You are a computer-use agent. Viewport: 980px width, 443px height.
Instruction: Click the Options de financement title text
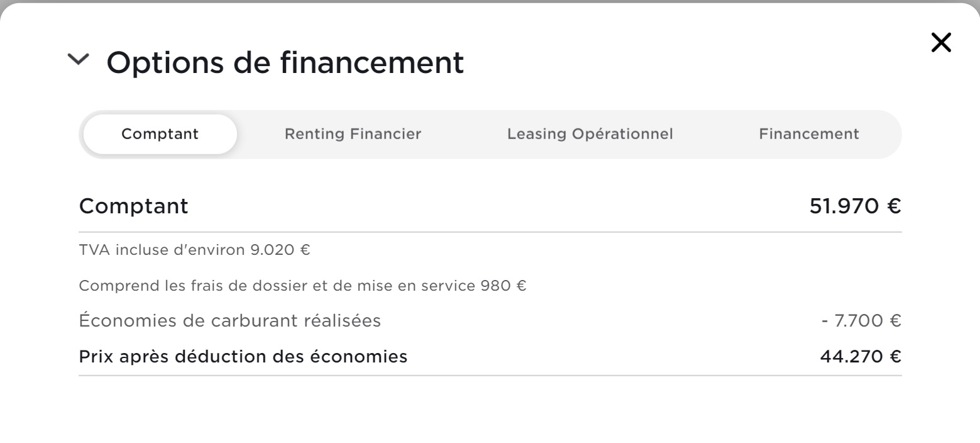click(x=285, y=61)
